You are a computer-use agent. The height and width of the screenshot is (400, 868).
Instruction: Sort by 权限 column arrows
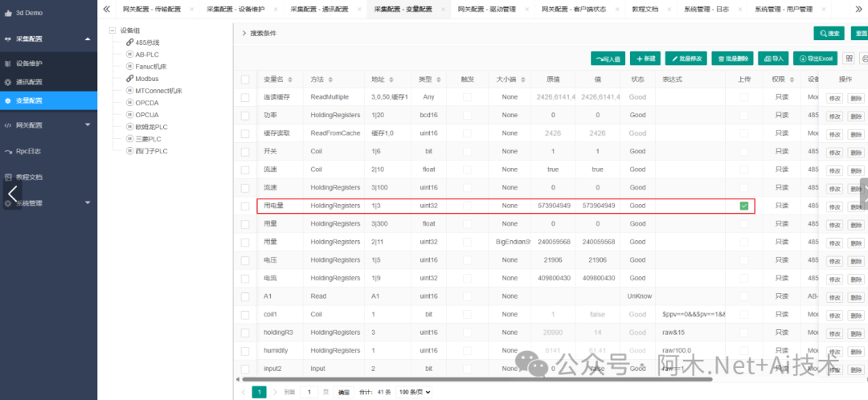click(x=791, y=80)
